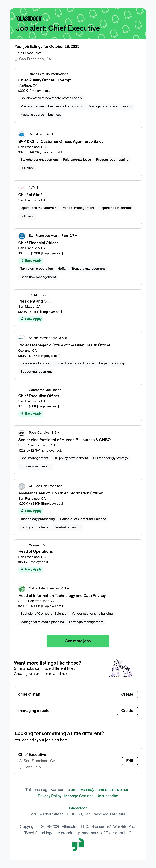Click 'Master's degree in business administration' tag
The image size is (156, 868).
click(52, 107)
